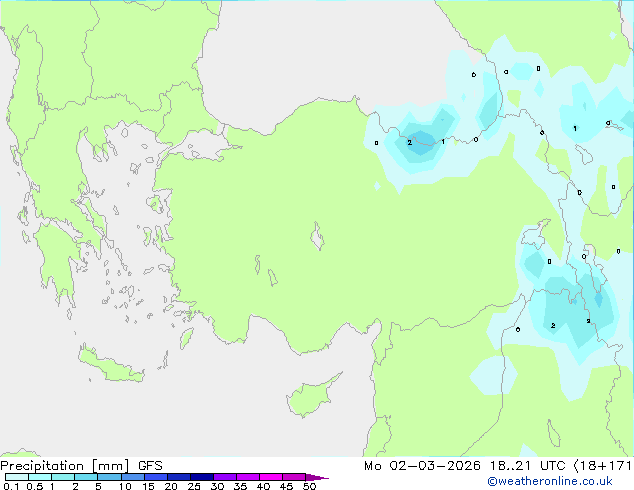Select the 2–5 mm legend color
The image size is (634, 490).
click(x=86, y=477)
